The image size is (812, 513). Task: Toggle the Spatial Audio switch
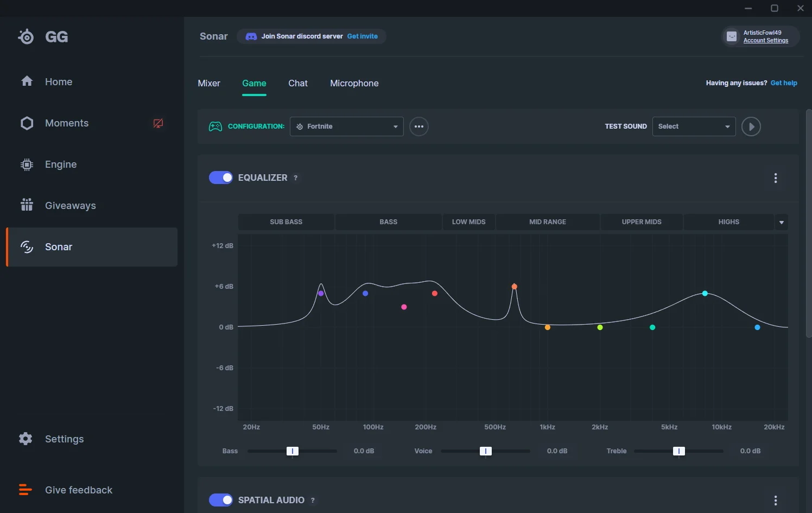point(221,500)
